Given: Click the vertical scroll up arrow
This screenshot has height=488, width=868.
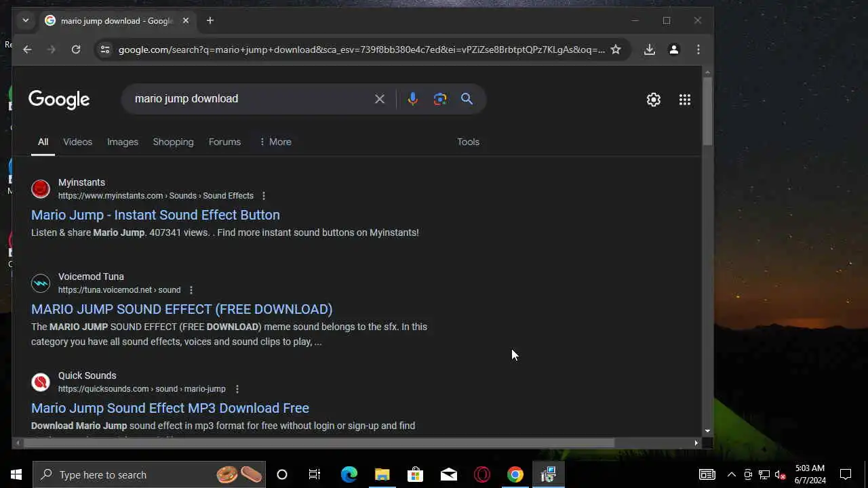Looking at the screenshot, I should click(707, 72).
